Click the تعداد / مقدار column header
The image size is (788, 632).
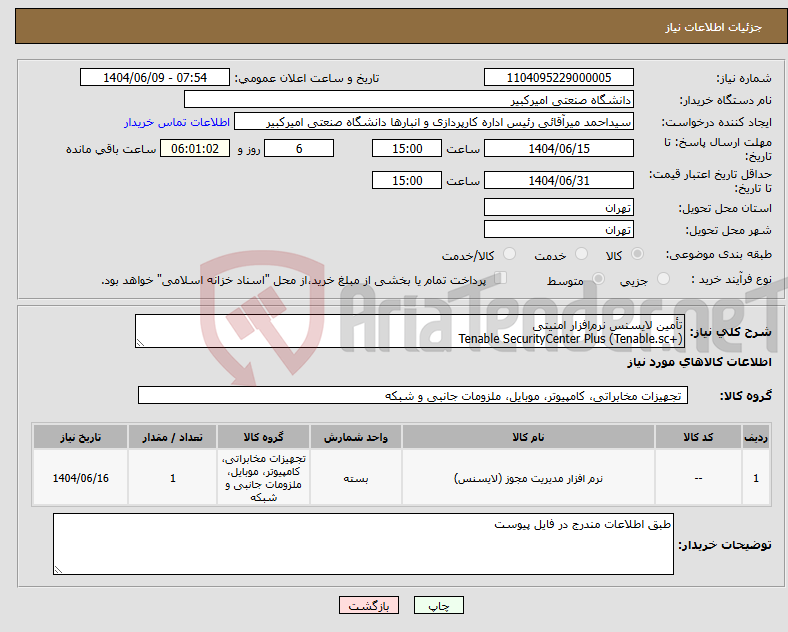[x=172, y=437]
